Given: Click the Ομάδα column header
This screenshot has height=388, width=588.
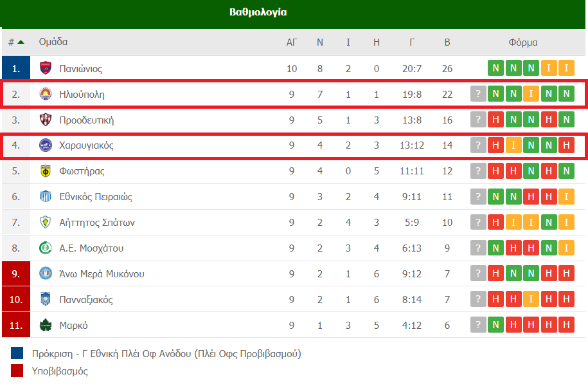Looking at the screenshot, I should pos(53,42).
